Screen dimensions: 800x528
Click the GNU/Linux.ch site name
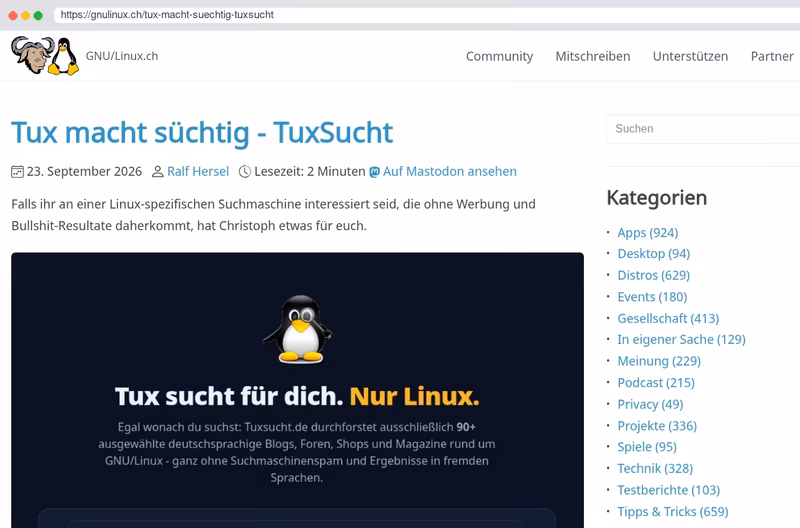click(122, 56)
